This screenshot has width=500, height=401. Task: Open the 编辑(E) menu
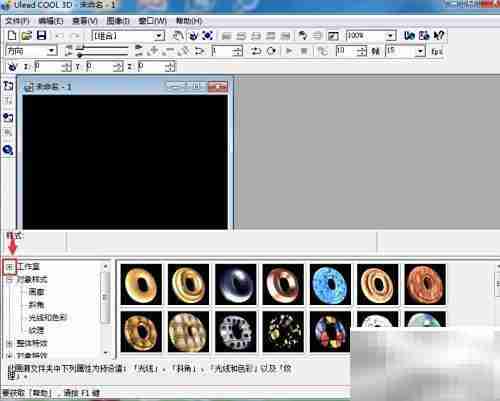51,21
